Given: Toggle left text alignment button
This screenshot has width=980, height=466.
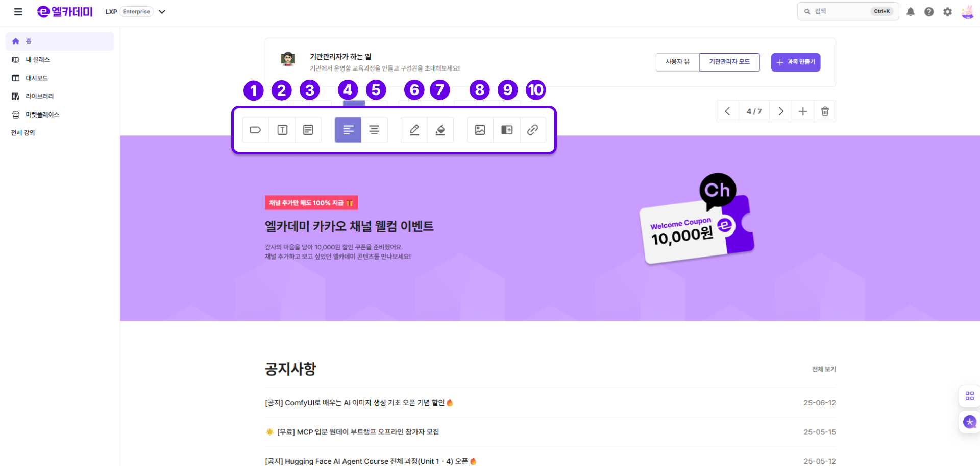Looking at the screenshot, I should pyautogui.click(x=348, y=130).
